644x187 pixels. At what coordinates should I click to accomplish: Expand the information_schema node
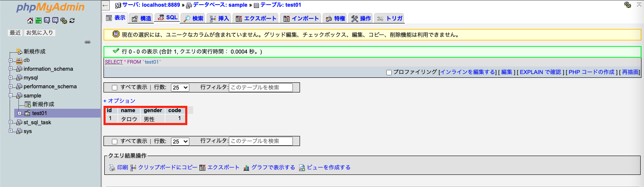(11, 69)
